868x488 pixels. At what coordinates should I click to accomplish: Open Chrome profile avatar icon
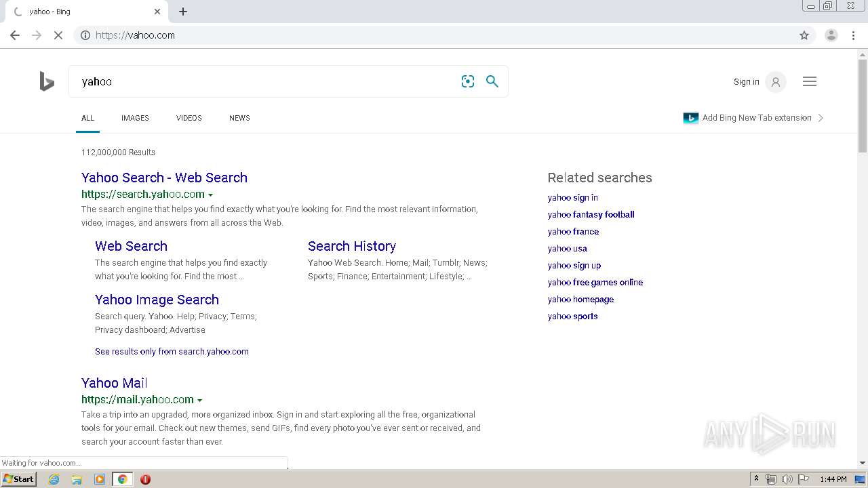[x=831, y=35]
